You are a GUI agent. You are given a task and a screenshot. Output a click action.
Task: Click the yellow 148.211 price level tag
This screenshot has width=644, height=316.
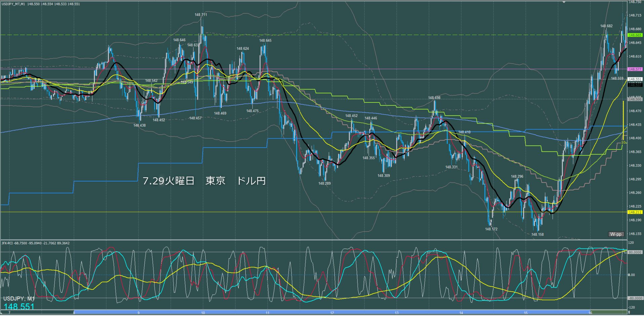click(x=635, y=212)
